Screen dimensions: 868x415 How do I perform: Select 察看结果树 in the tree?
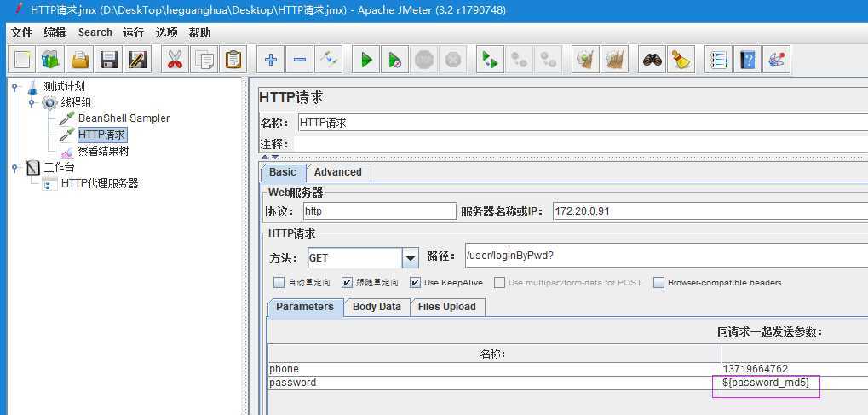104,151
